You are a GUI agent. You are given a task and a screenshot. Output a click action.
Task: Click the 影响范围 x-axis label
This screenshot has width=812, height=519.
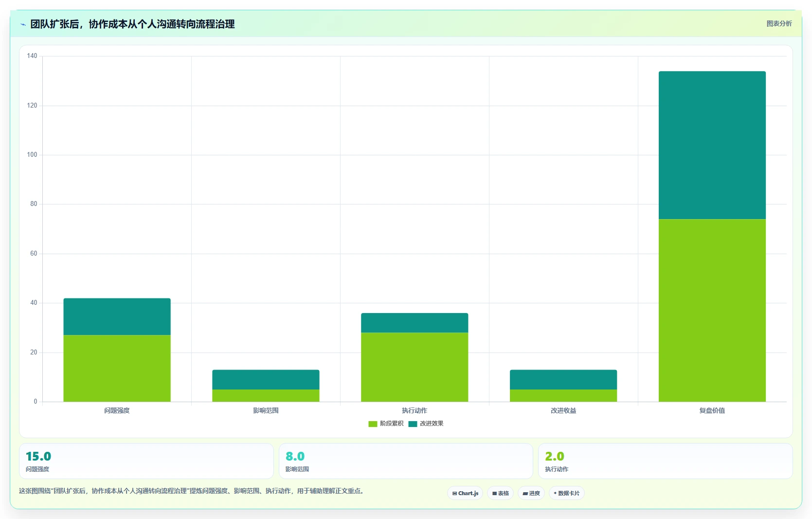[266, 410]
